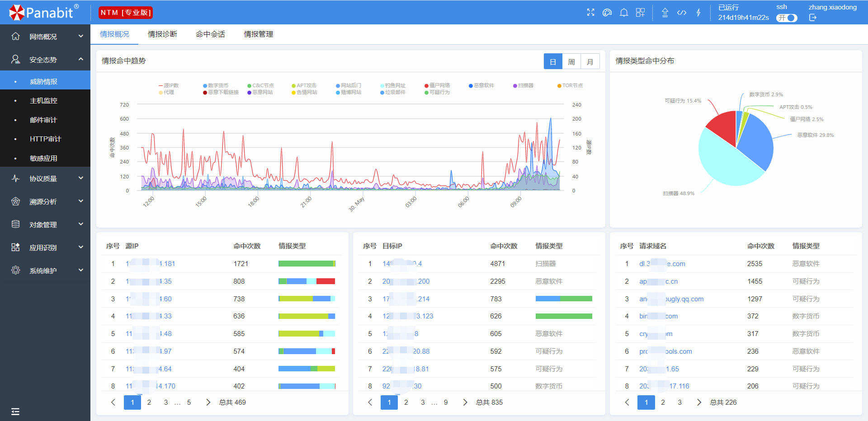The height and width of the screenshot is (421, 868).
Task: Switch to the 情报概况 tab
Action: point(114,34)
